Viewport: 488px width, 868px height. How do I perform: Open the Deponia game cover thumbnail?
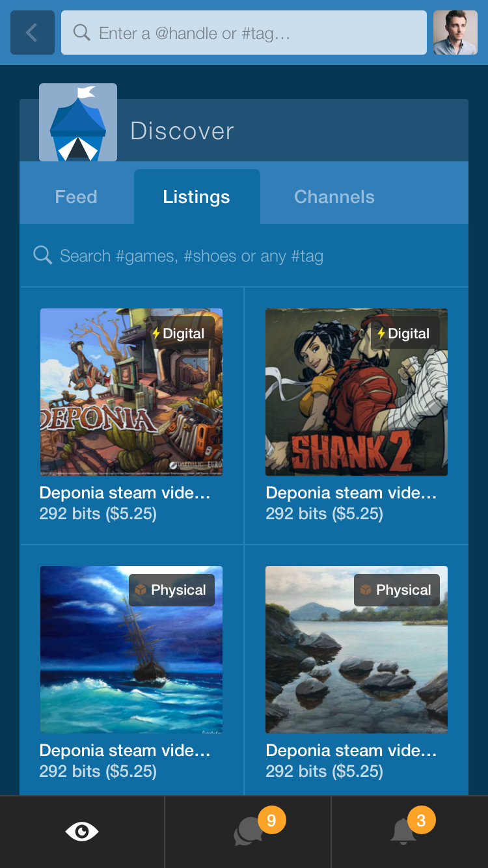[x=131, y=392]
